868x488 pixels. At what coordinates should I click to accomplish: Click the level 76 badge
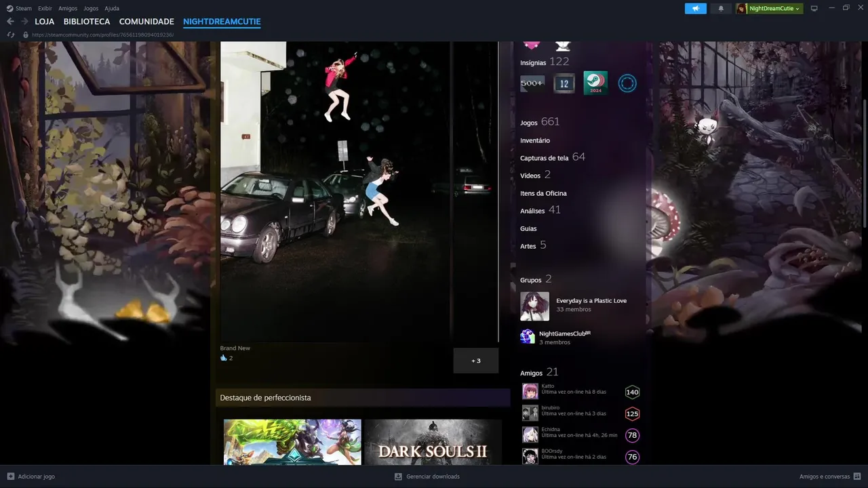pos(632,457)
